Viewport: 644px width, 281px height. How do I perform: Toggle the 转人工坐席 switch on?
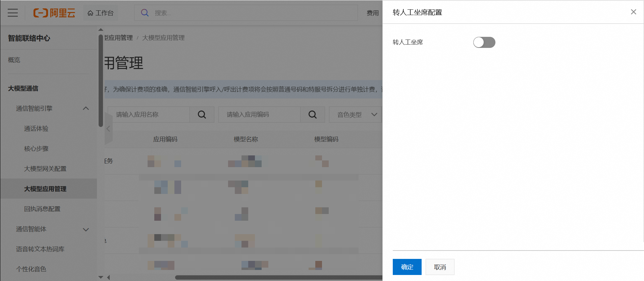[484, 42]
